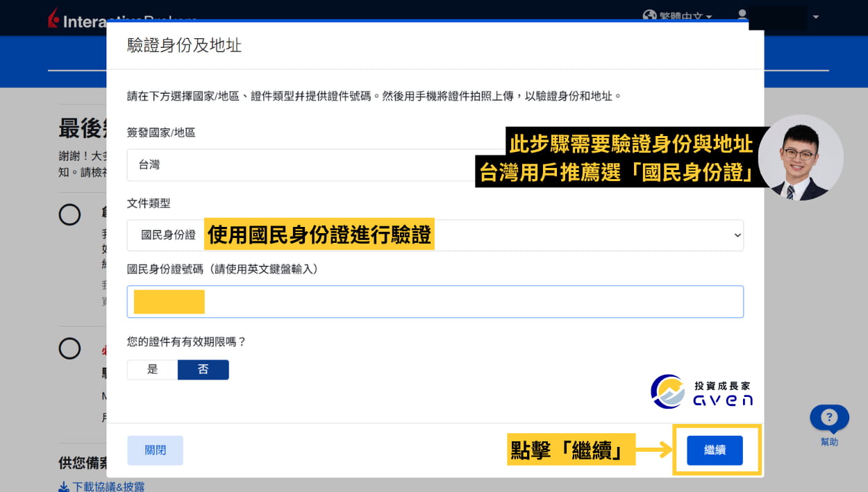The width and height of the screenshot is (868, 492).
Task: Open the user account menu icon
Action: [742, 16]
